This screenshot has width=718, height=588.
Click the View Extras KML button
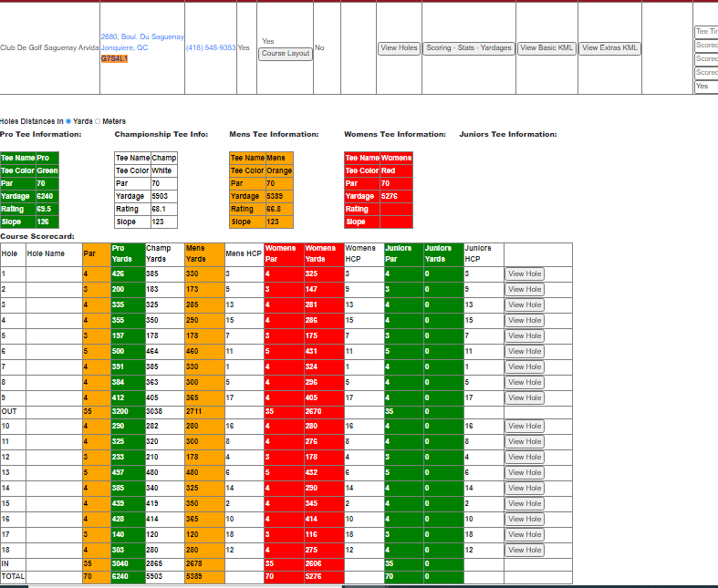(609, 48)
